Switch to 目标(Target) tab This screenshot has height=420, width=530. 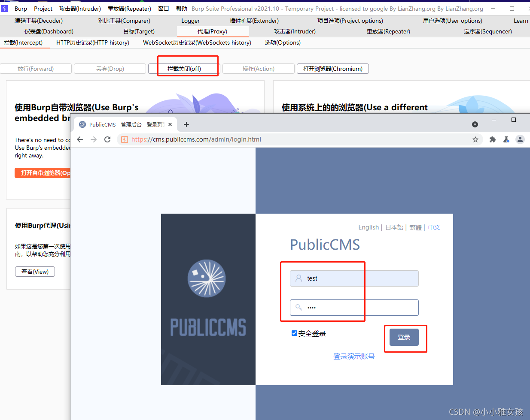(x=139, y=31)
